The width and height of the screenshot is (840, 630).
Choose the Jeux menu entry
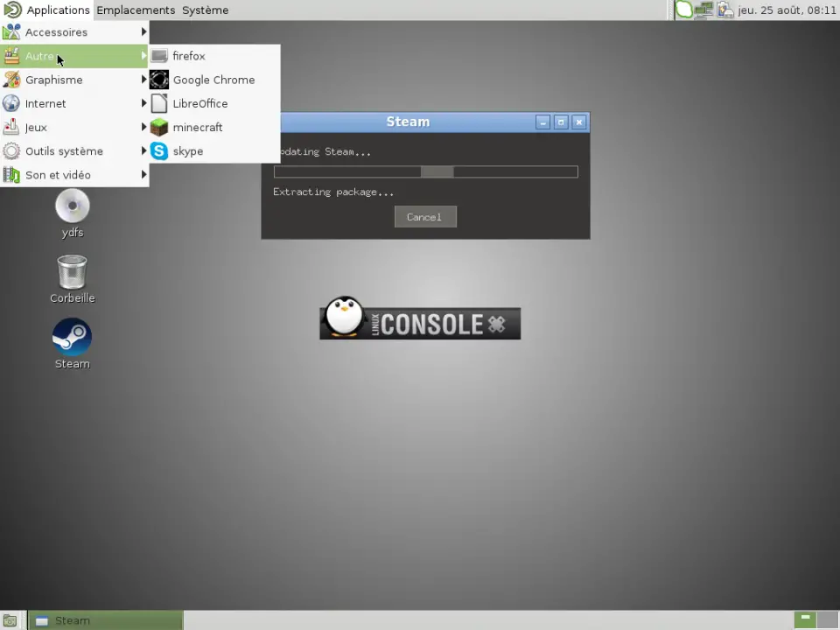point(74,127)
